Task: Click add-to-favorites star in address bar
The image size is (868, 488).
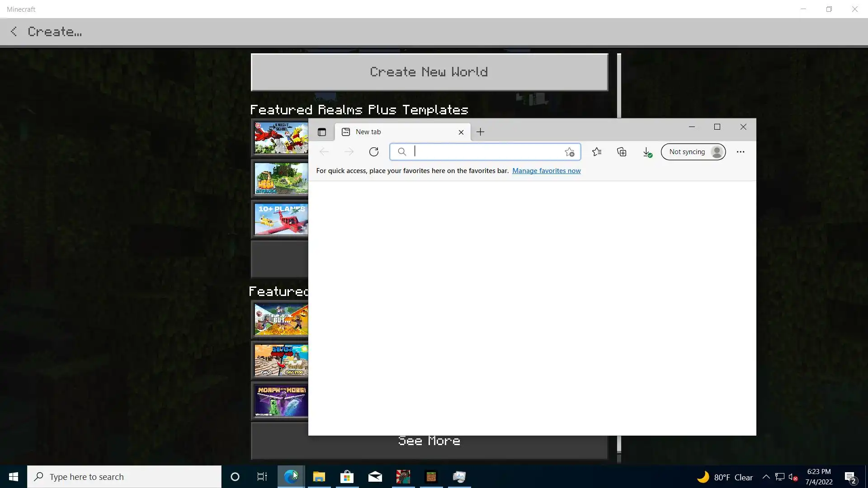Action: coord(569,152)
